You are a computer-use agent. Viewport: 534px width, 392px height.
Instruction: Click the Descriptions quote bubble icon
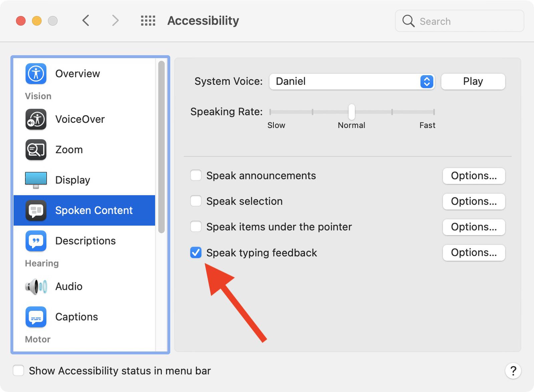36,241
